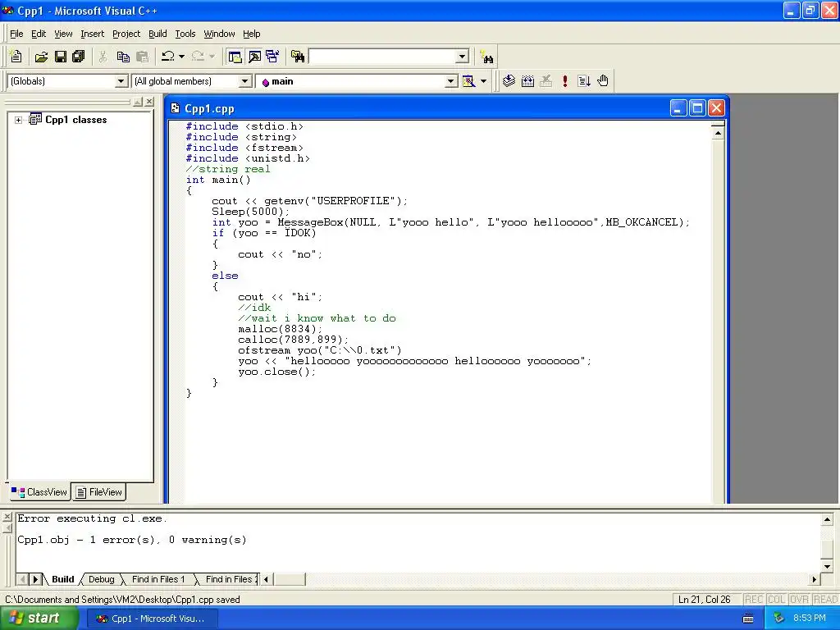Expand the Cpp1 classes tree node

(x=18, y=120)
